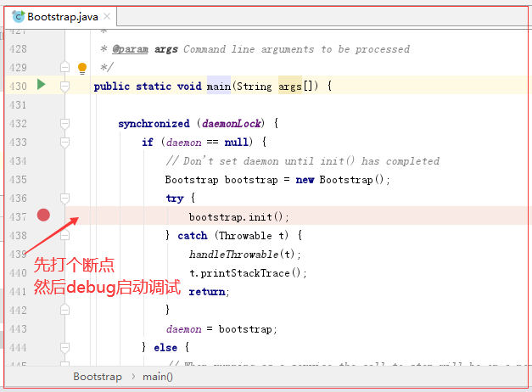532x392 pixels.
Task: Click t.printStackTrace() statement
Action: coord(248,273)
